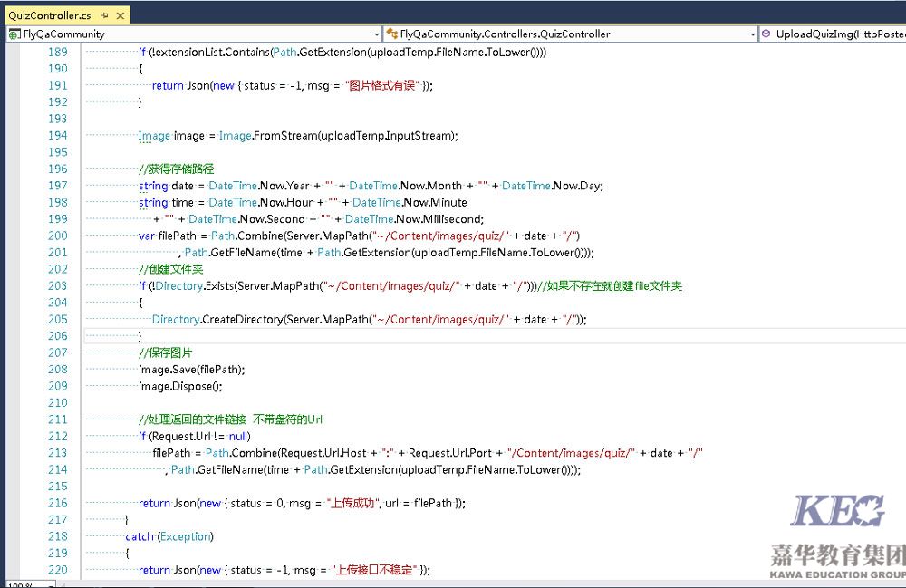Click extensionList.Contains on line 189
906x588 pixels.
point(211,52)
